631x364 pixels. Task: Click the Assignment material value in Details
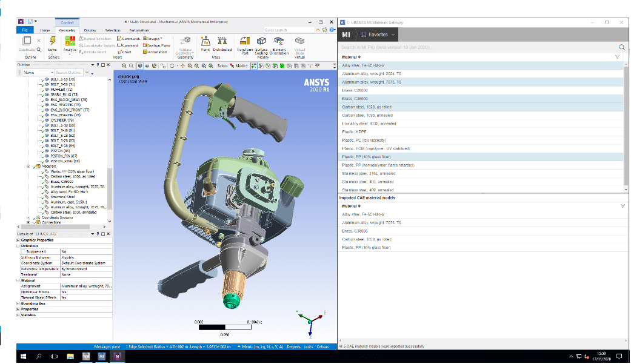point(86,286)
